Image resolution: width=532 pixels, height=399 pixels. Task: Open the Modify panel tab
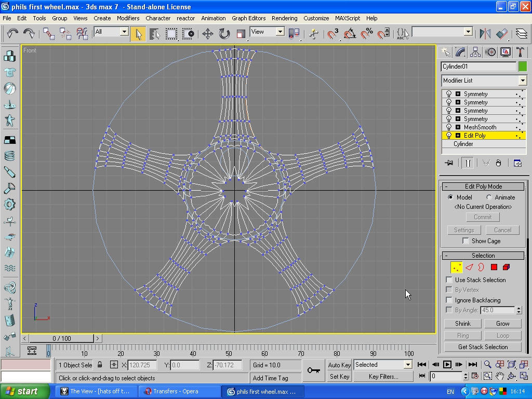click(x=460, y=52)
